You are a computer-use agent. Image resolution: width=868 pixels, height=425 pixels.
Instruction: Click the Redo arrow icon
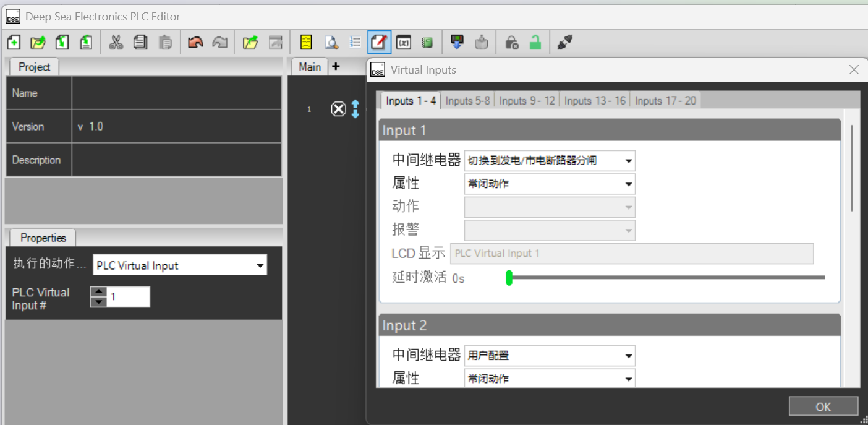click(219, 43)
